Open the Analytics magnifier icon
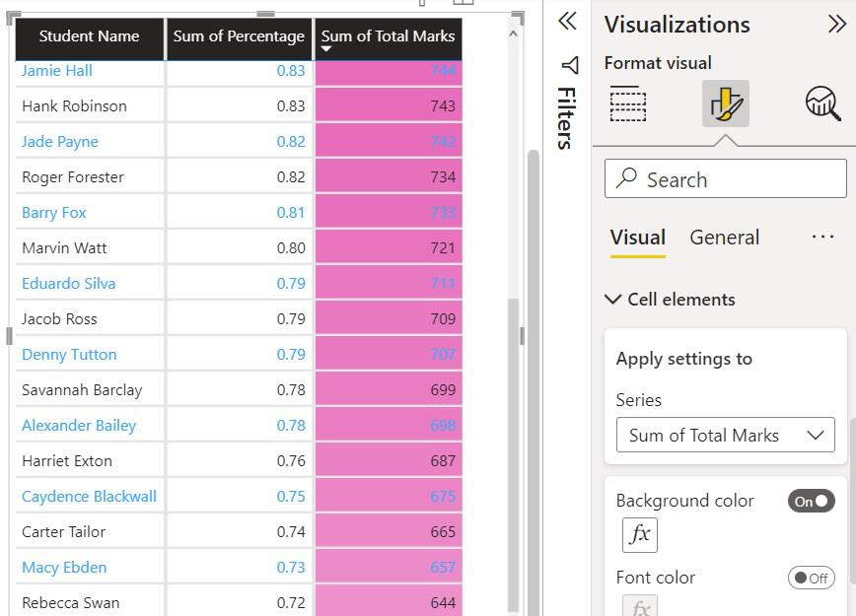 822,103
